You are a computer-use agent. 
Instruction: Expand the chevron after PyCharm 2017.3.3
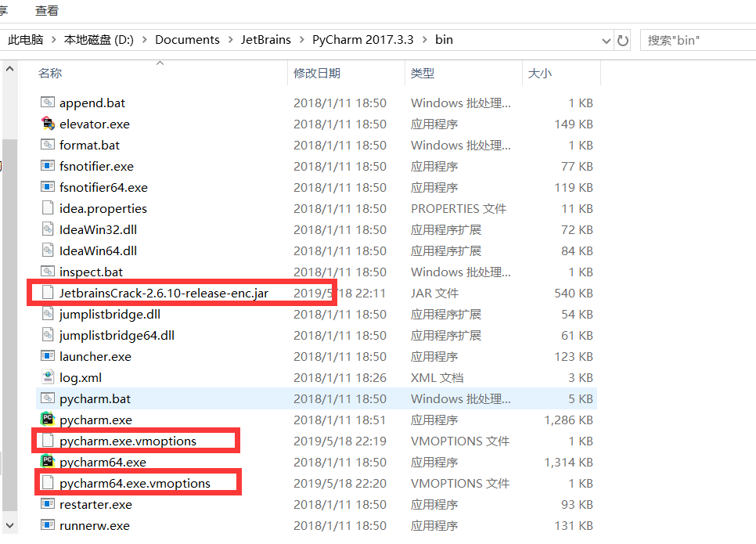point(425,40)
